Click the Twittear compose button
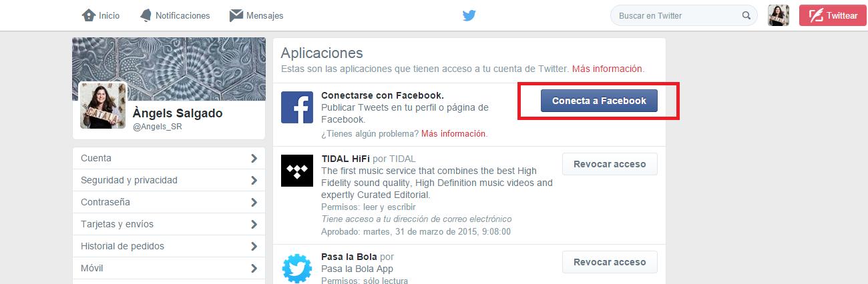Screen dimensions: 868x284 click(832, 15)
